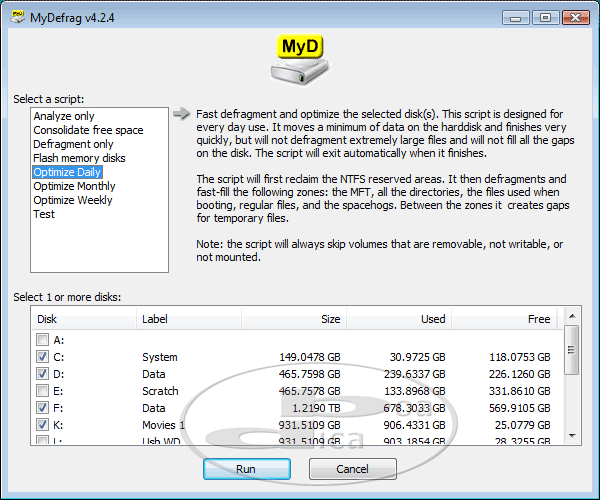Click the Label column header
The width and height of the screenshot is (600, 500).
[x=154, y=319]
